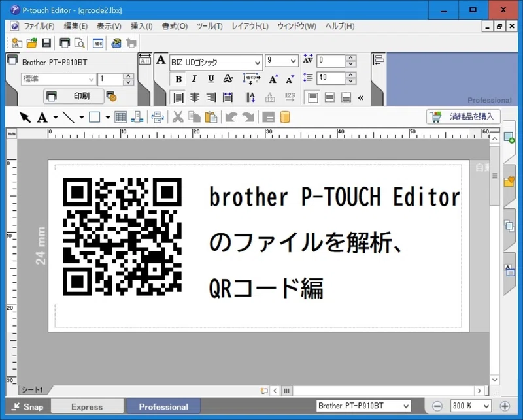Click the ABC label icon in toolbar
The height and width of the screenshot is (420, 523).
(x=97, y=43)
